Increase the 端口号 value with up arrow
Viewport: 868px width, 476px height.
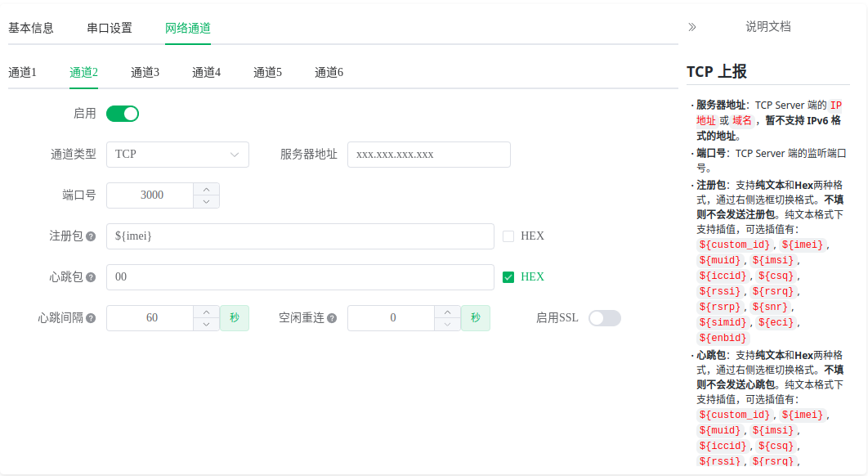(x=207, y=190)
